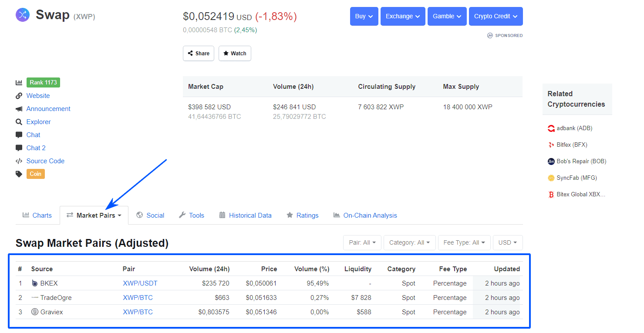Viewport: 644px width, 333px height.
Task: Click the magnifier icon beside Explorer
Action: (x=19, y=122)
